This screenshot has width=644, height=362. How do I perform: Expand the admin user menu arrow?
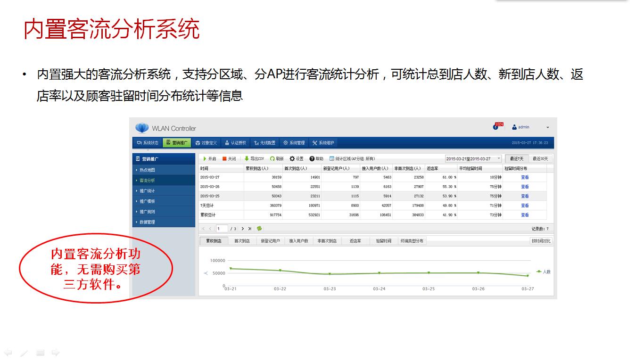point(547,128)
